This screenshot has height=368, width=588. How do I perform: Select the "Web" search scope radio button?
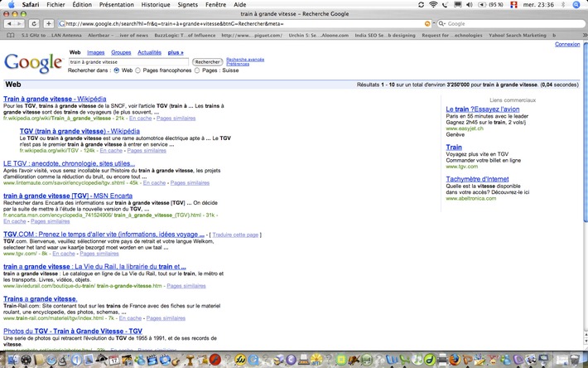coord(118,71)
